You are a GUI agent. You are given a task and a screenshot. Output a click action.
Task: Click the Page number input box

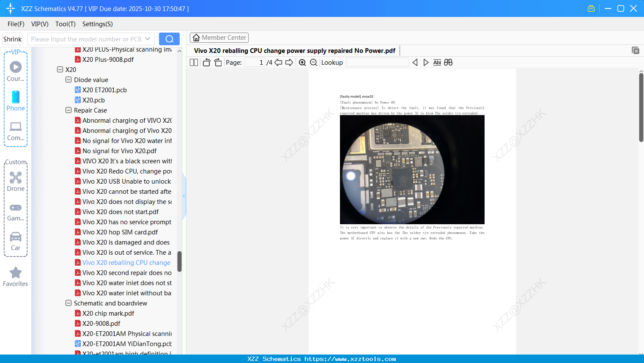click(x=255, y=63)
